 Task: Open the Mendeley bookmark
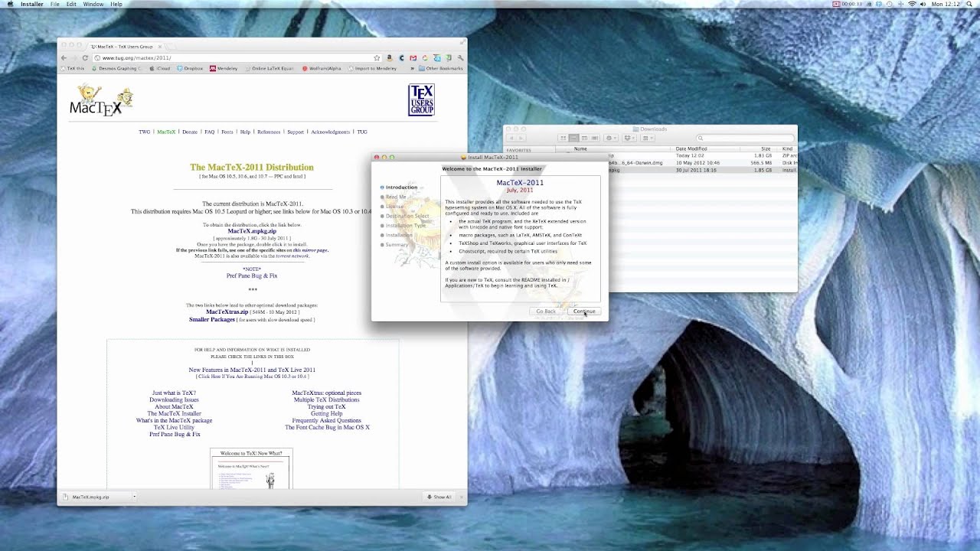pos(224,68)
